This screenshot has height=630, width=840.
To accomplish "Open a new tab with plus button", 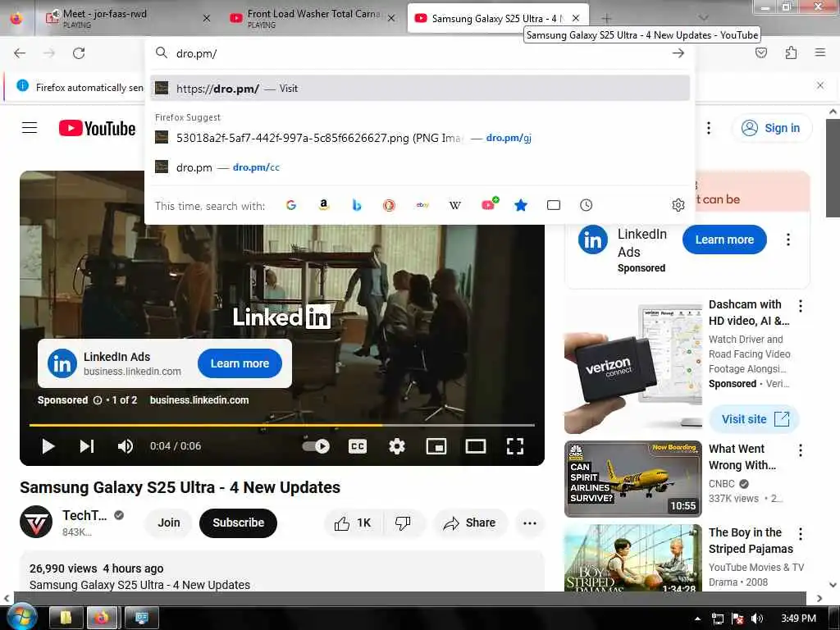I will (x=606, y=18).
